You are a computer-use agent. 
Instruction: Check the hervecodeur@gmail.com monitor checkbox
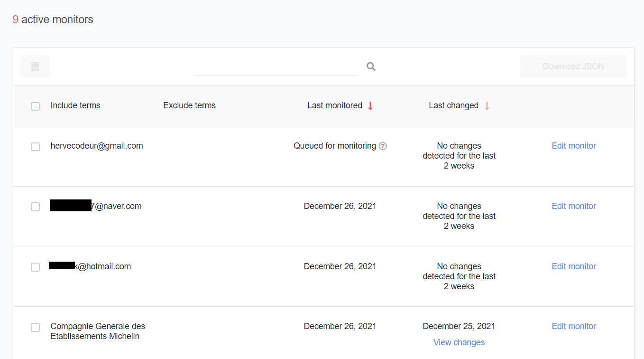[36, 147]
